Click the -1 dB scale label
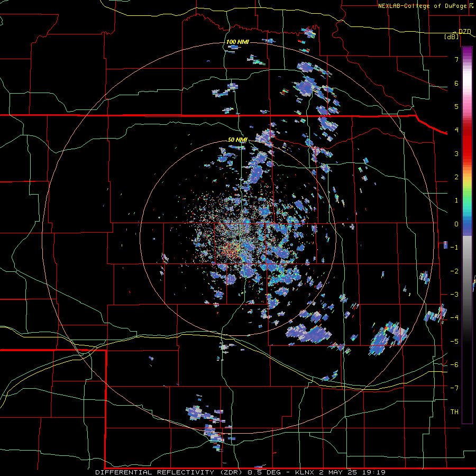476x476 pixels. pos(454,248)
